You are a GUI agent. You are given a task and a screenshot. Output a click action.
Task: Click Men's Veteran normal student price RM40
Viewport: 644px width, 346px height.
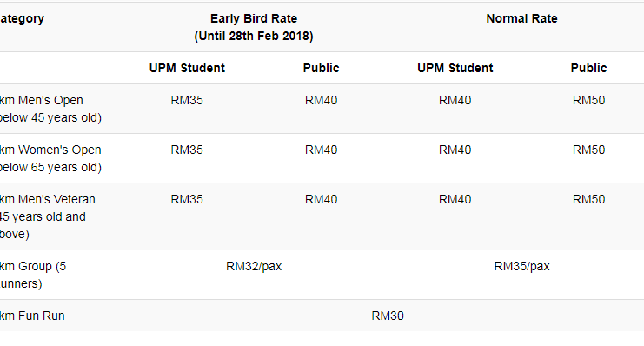(455, 199)
